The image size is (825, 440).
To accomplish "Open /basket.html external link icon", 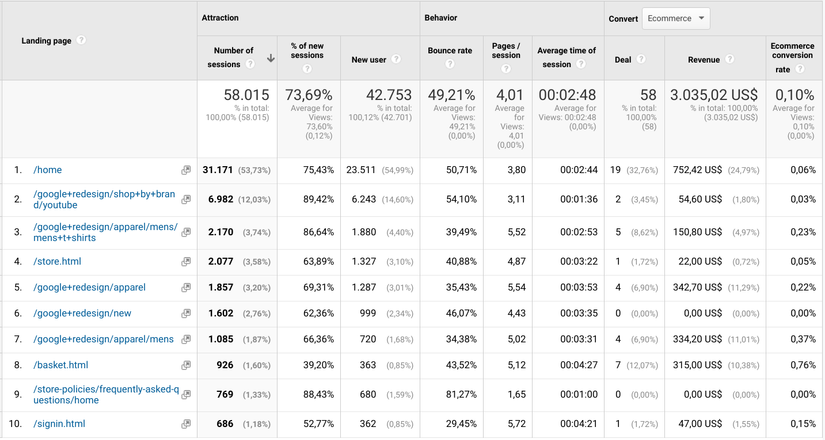I will tap(186, 365).
